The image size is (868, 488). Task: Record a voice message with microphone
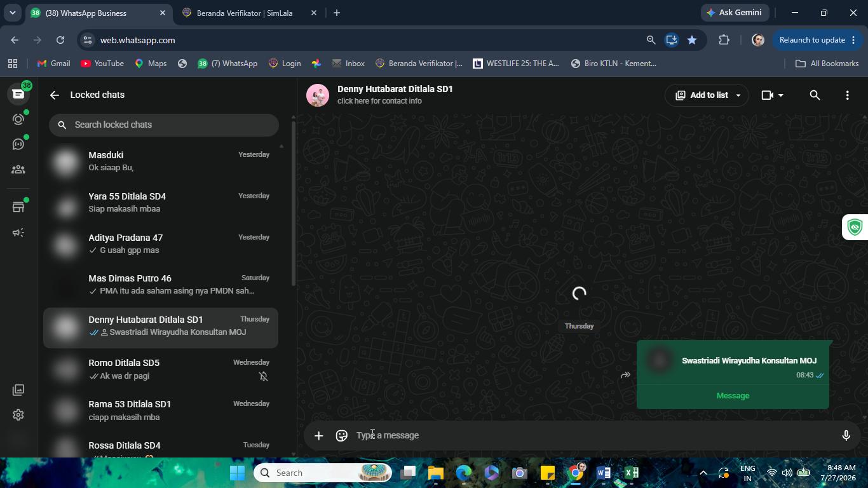846,435
